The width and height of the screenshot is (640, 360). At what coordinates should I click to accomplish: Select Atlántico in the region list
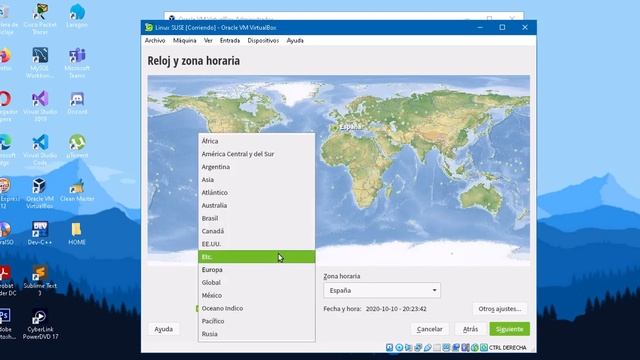pyautogui.click(x=257, y=192)
